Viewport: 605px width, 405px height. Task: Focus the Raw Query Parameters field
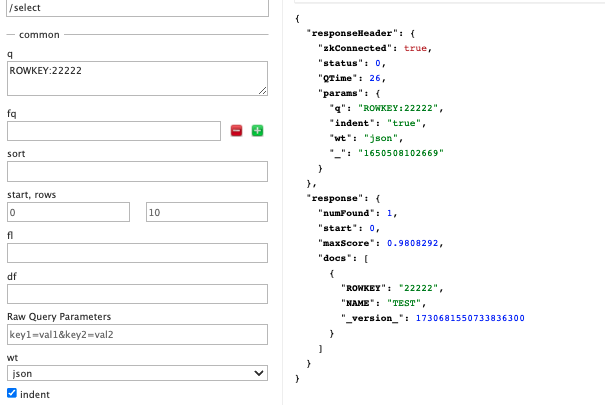pos(137,334)
